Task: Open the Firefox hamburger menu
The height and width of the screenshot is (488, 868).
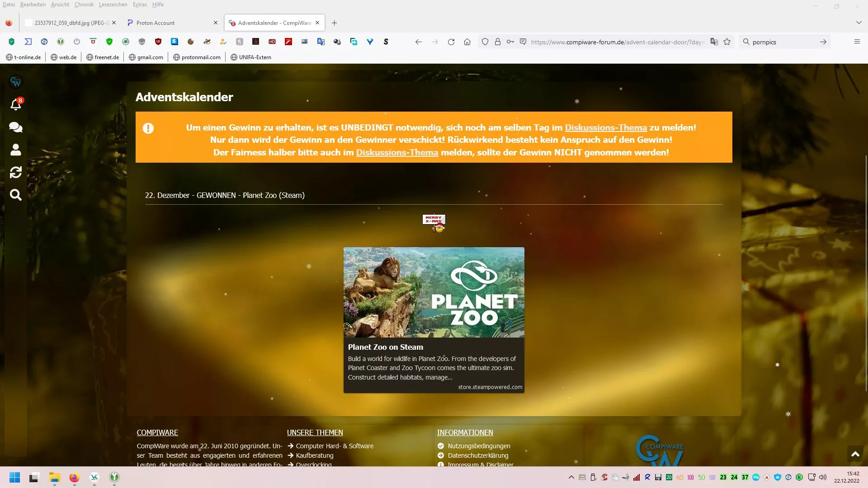Action: (857, 42)
